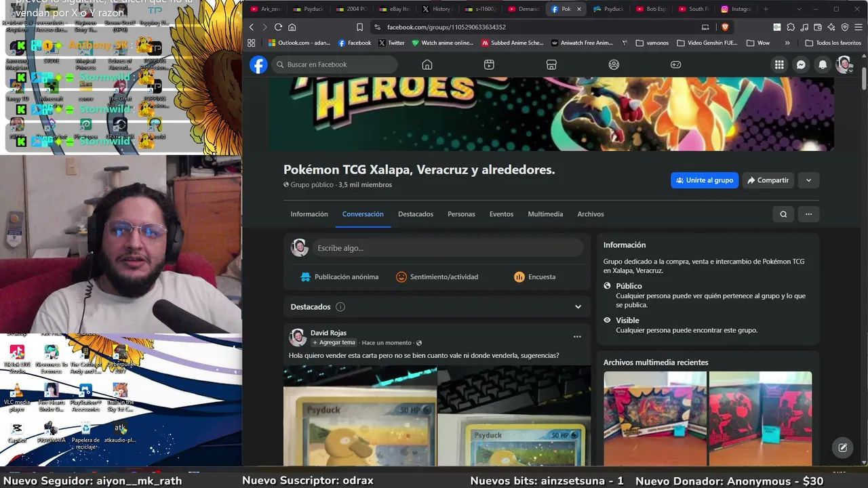Screen dimensions: 868x488
Task: Show info tooltip next to Destacados
Action: pyautogui.click(x=340, y=307)
